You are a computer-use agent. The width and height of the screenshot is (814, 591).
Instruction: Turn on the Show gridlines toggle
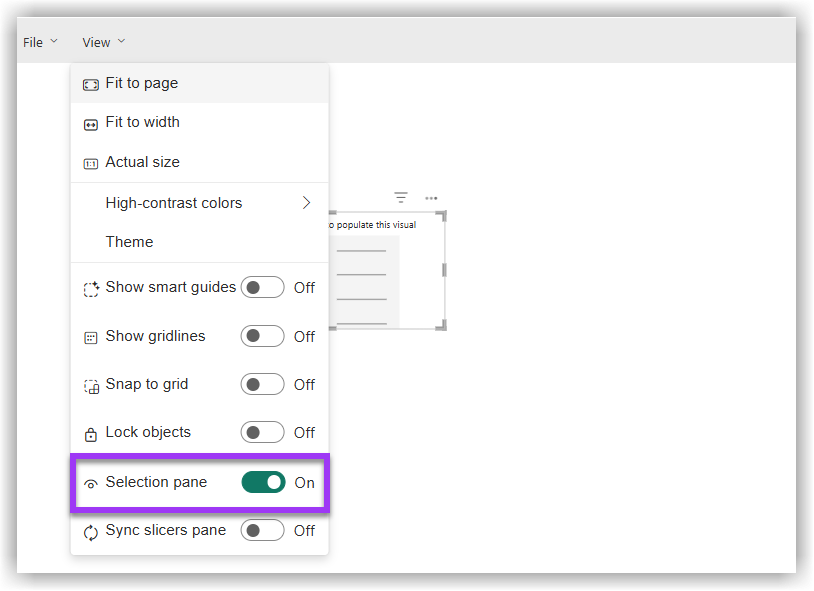(x=262, y=336)
